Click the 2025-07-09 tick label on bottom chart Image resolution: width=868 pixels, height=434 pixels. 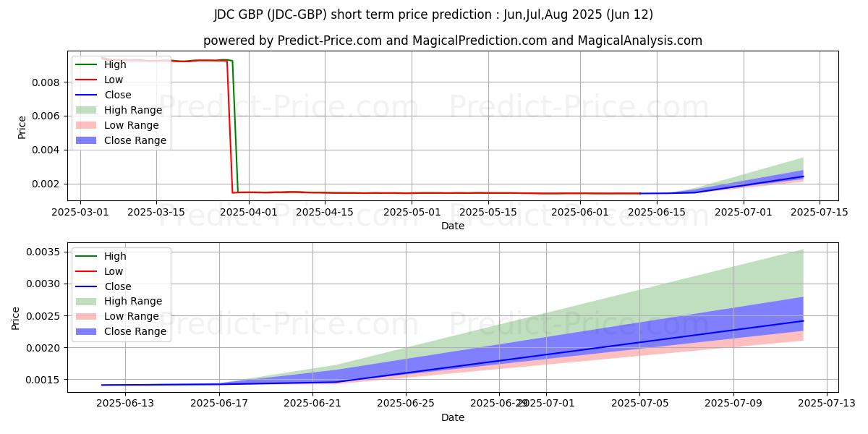point(733,404)
